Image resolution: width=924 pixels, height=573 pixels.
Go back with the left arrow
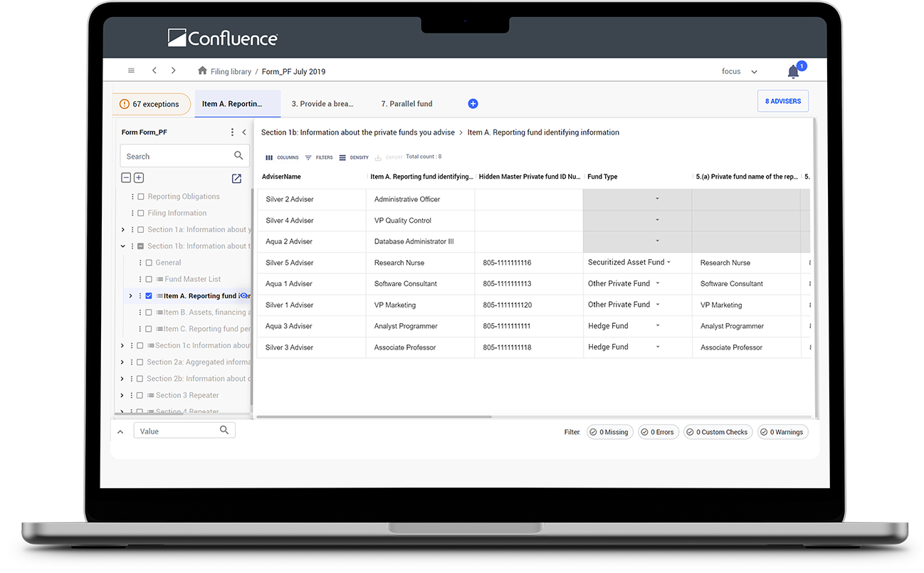[154, 70]
